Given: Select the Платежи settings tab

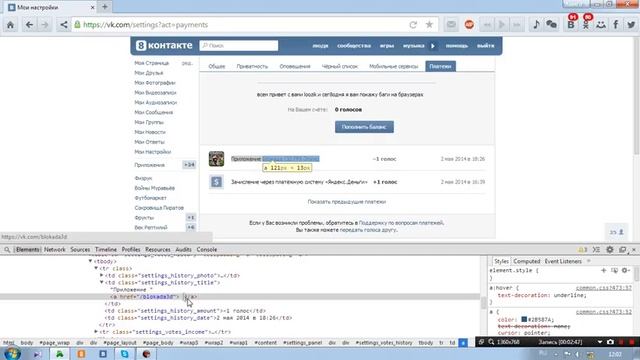Looking at the screenshot, I should [440, 66].
